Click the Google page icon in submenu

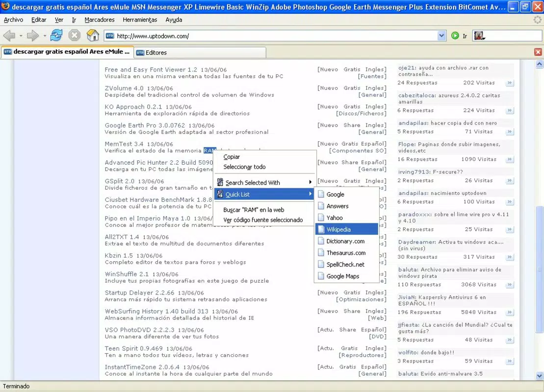click(321, 195)
